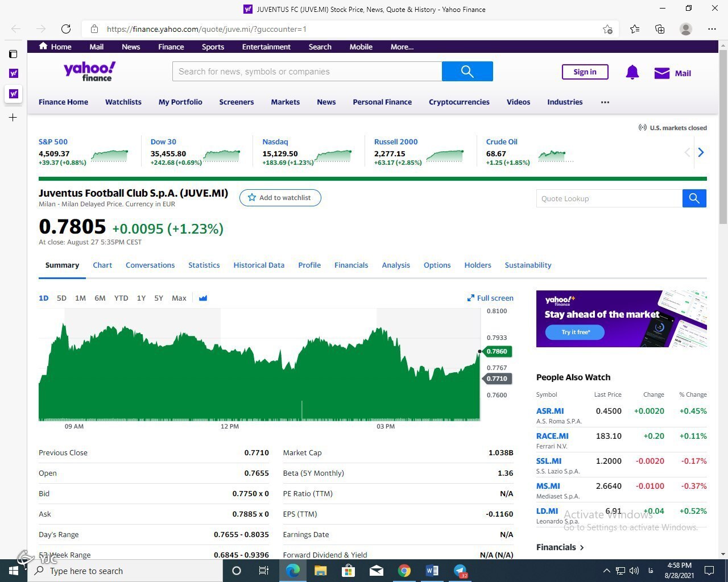Select the 1M chart range
This screenshot has width=728, height=582.
80,298
